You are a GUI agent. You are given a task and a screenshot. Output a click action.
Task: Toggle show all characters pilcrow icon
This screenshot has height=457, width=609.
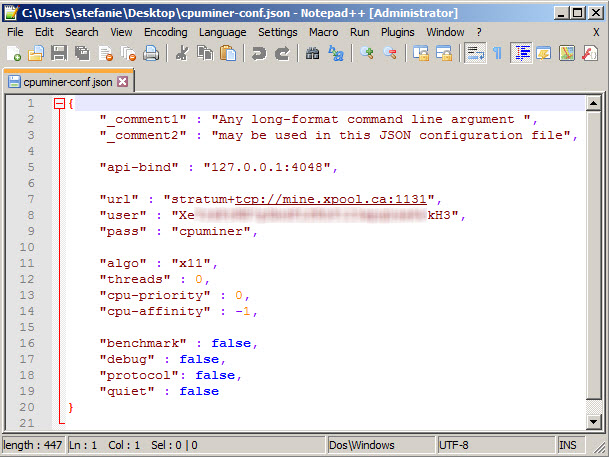(497, 53)
